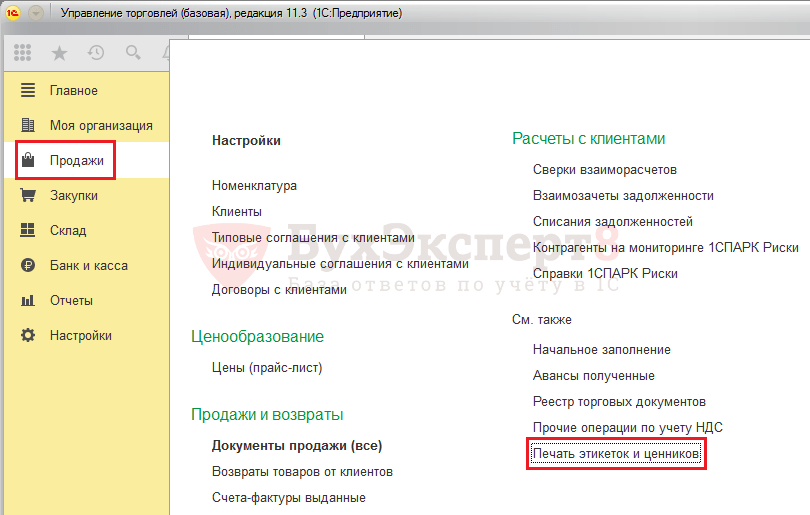
Task: Open Типовые соглашения с клиентами
Action: tap(313, 238)
